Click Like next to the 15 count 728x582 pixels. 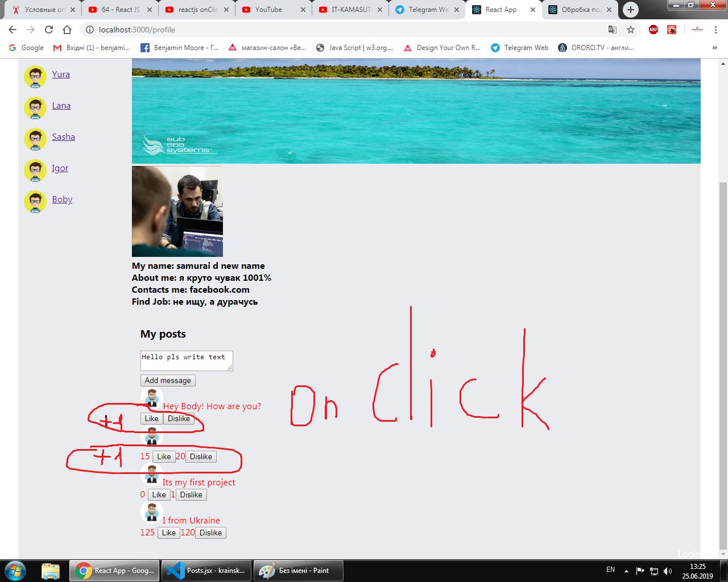[x=164, y=457]
